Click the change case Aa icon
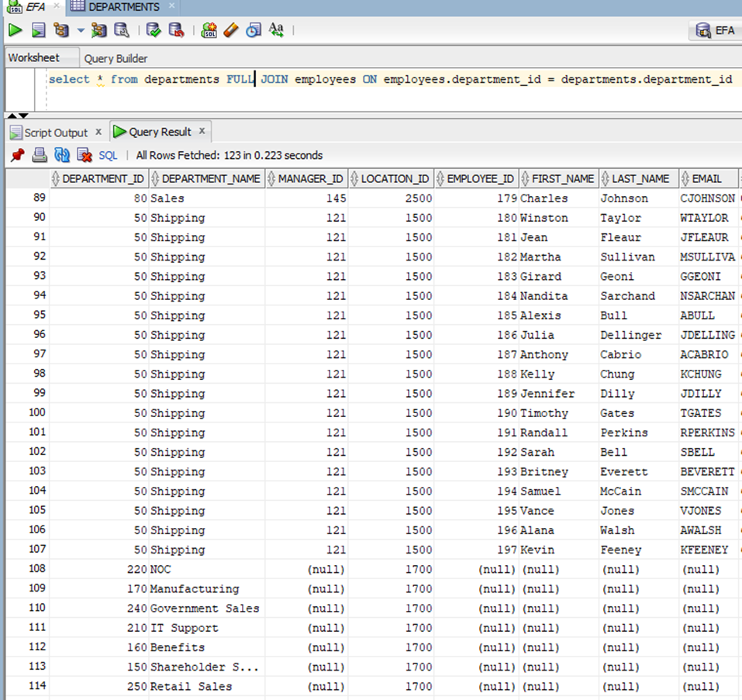 click(276, 30)
